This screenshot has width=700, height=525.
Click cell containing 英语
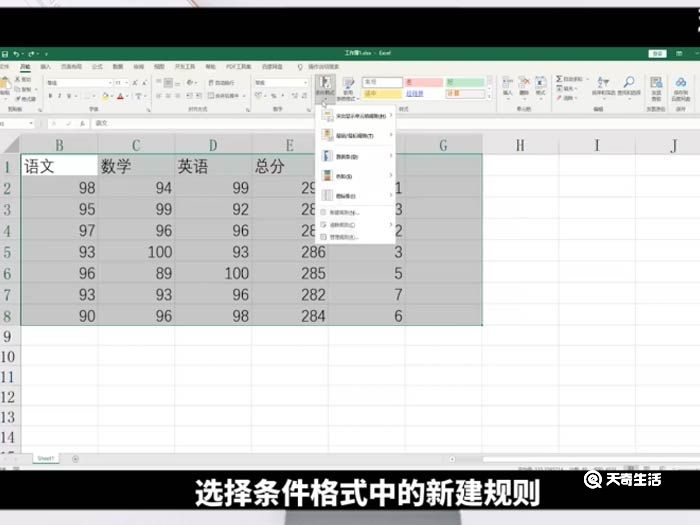[213, 166]
